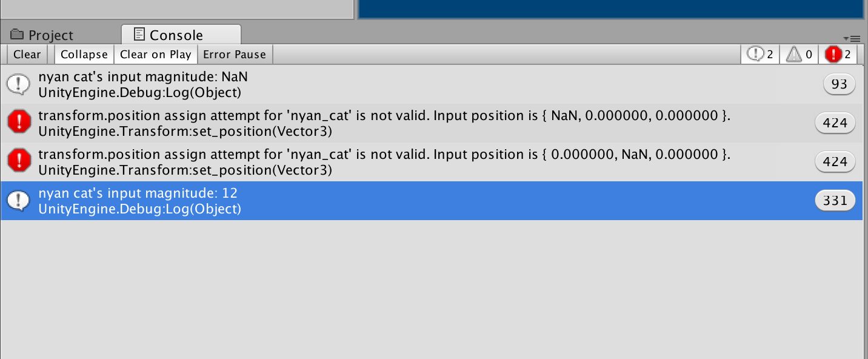Image resolution: width=868 pixels, height=359 pixels.
Task: Toggle Clear on Play option
Action: click(x=156, y=55)
